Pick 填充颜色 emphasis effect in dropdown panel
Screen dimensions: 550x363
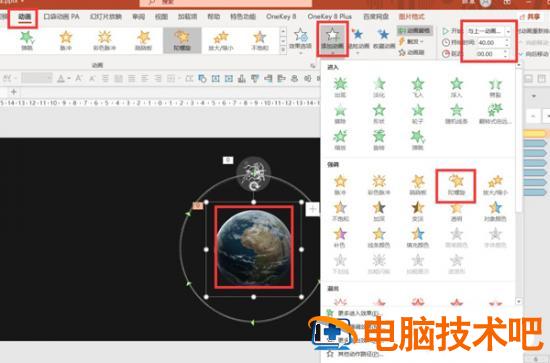click(418, 238)
